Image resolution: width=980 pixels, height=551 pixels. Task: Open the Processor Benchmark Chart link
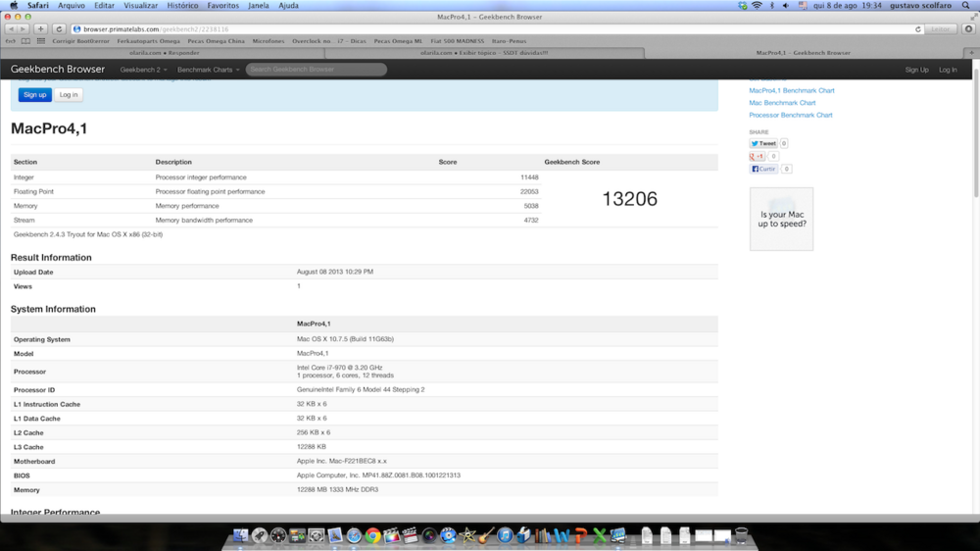pos(790,115)
